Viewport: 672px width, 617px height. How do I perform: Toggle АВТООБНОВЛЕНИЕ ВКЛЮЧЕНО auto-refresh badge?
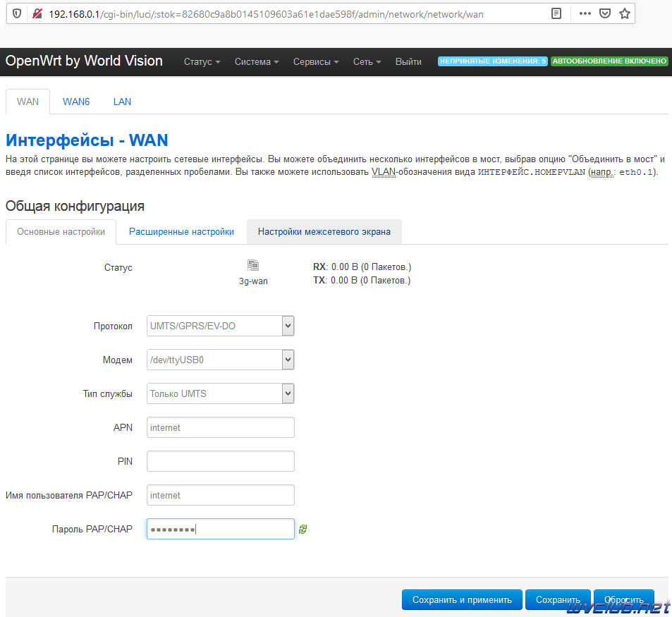pos(609,61)
